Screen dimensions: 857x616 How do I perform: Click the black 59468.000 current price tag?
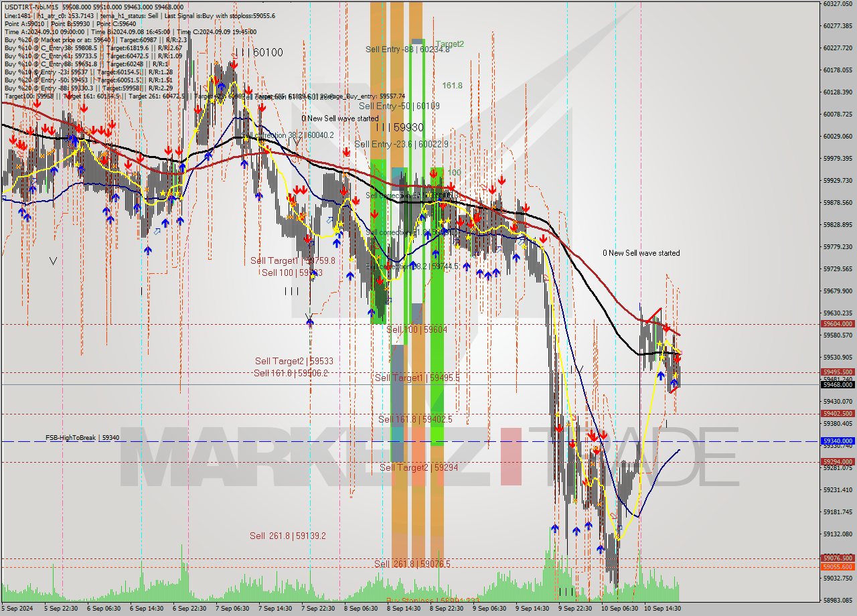(837, 384)
